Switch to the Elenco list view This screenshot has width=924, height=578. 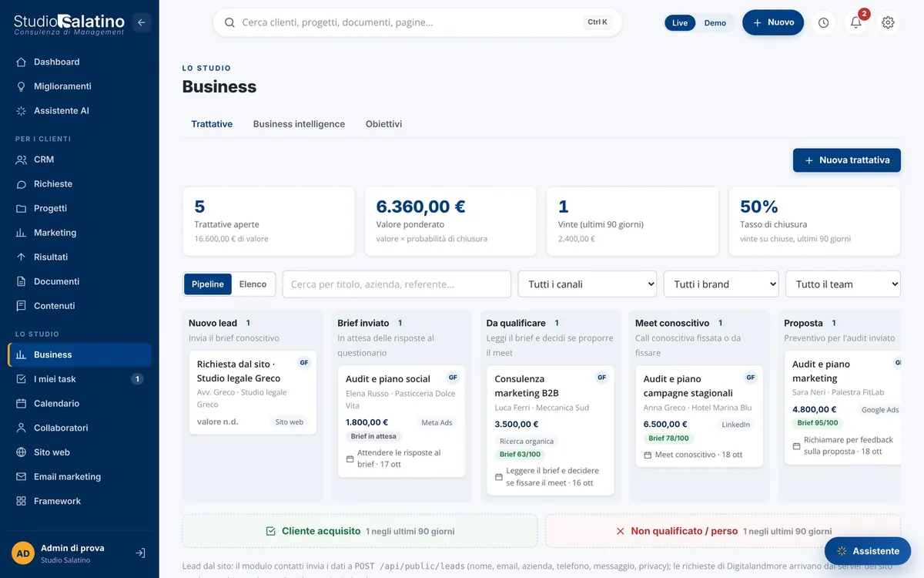point(253,284)
